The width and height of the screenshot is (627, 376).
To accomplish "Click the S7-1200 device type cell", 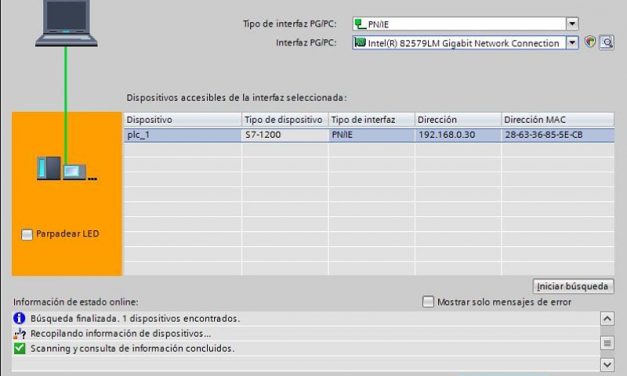I will click(x=285, y=135).
